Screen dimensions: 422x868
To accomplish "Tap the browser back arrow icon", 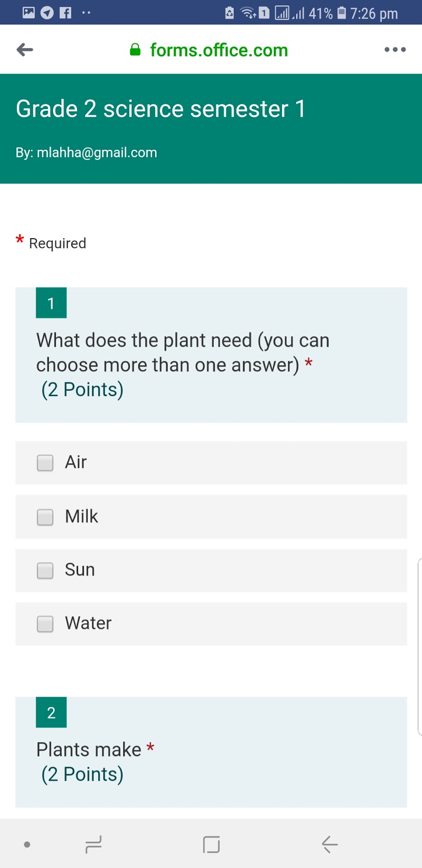I will click(25, 50).
